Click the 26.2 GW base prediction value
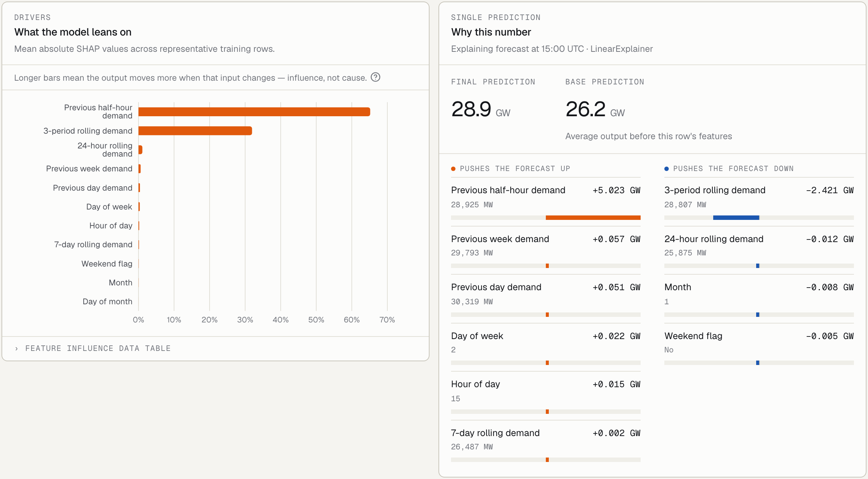868x479 pixels. point(595,109)
